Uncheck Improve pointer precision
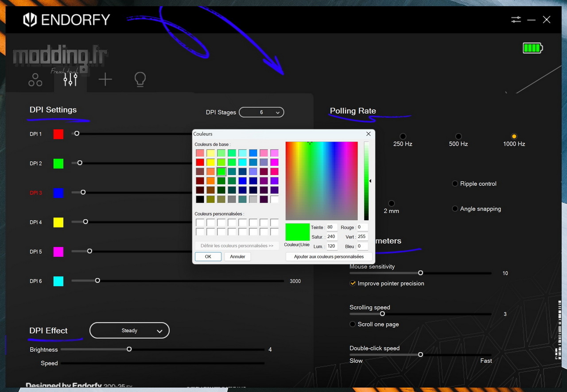 tap(353, 283)
